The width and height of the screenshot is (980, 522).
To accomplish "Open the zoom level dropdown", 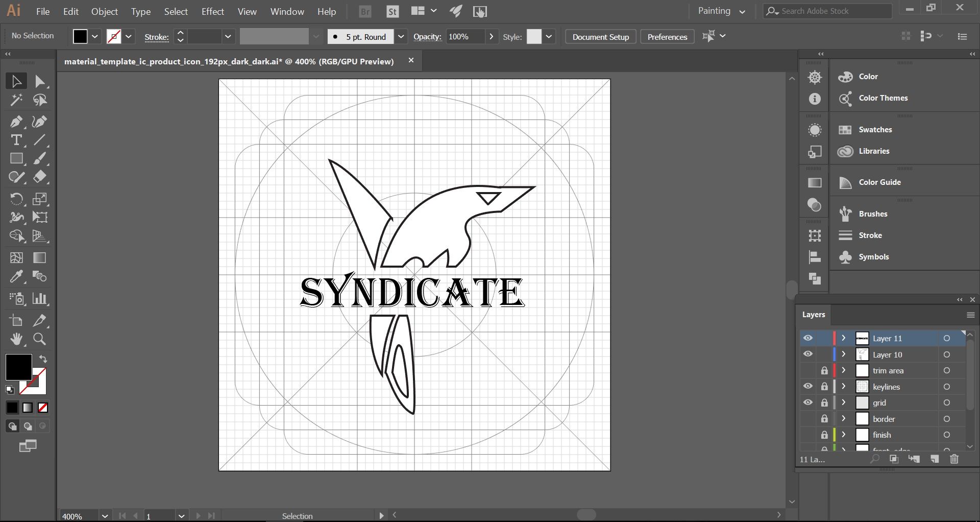I will pyautogui.click(x=105, y=516).
